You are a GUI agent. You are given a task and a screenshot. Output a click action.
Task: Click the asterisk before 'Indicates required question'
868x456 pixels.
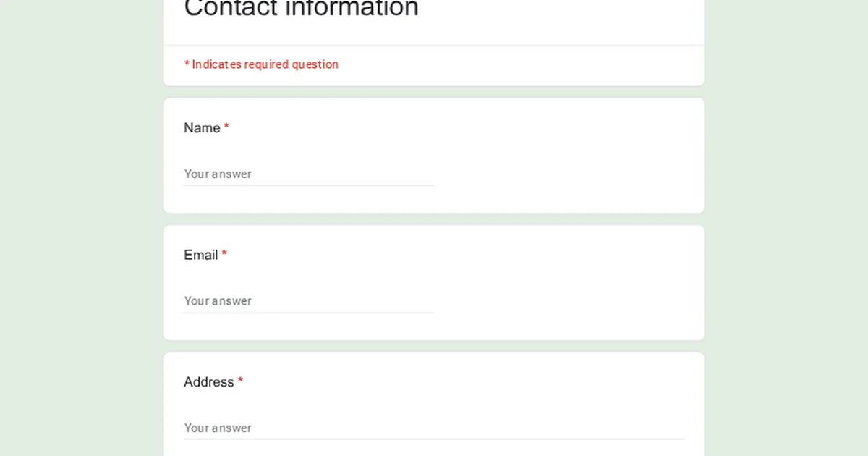(x=187, y=64)
